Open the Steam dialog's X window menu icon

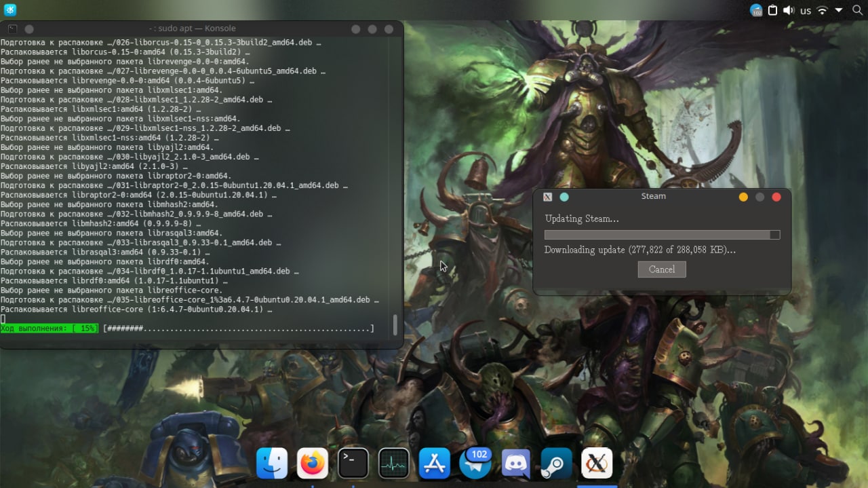click(x=548, y=197)
